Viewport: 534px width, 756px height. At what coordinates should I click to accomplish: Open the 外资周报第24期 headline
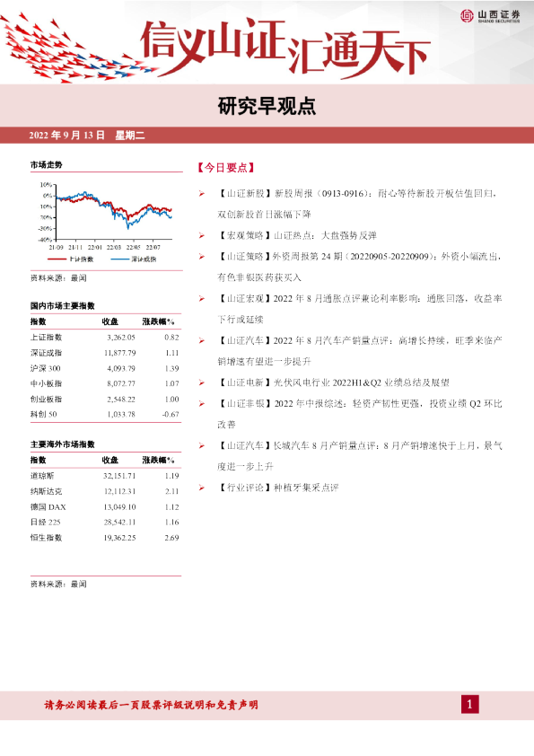point(359,267)
